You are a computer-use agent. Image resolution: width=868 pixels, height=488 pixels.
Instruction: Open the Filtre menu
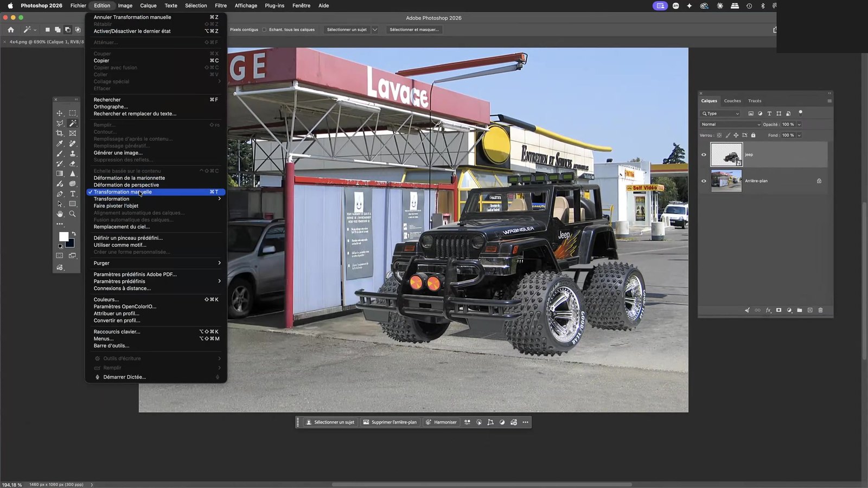(x=221, y=5)
